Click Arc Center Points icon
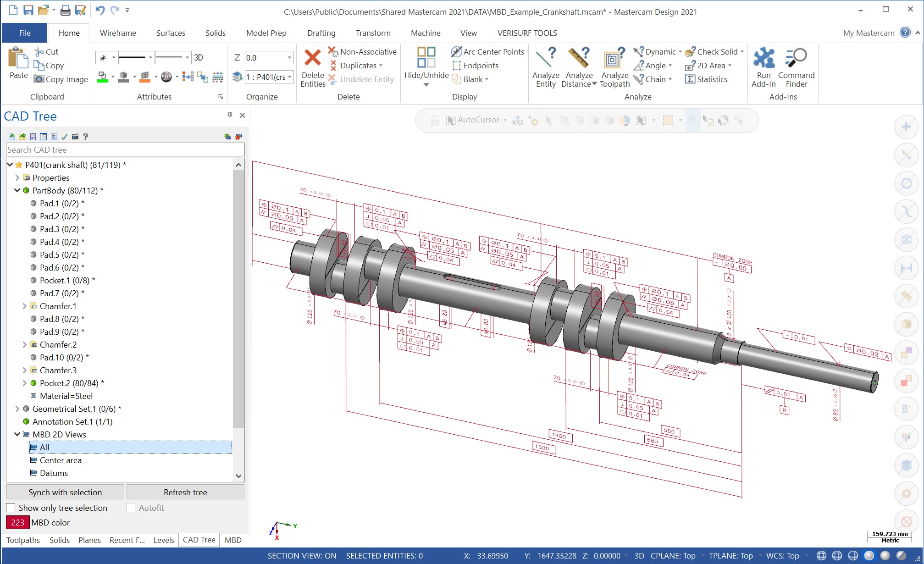Viewport: 924px width, 564px height. [x=456, y=52]
